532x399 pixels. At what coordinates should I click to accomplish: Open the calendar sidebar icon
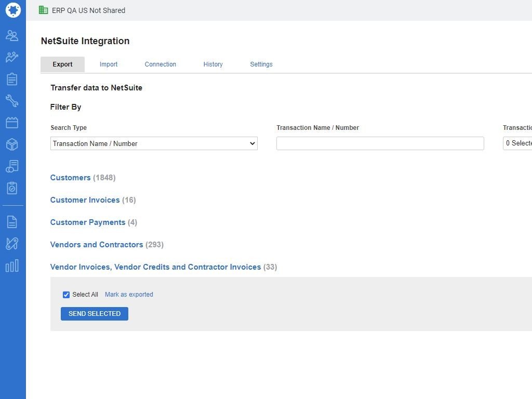[12, 123]
